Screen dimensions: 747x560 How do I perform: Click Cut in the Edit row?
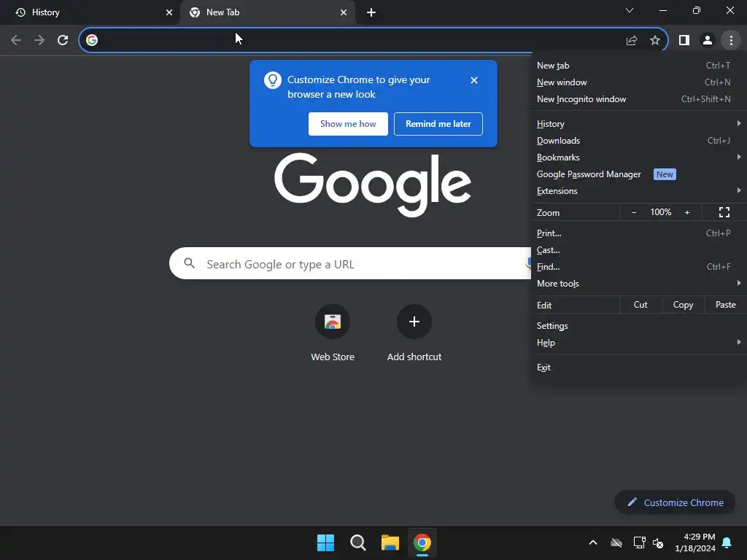(x=640, y=305)
